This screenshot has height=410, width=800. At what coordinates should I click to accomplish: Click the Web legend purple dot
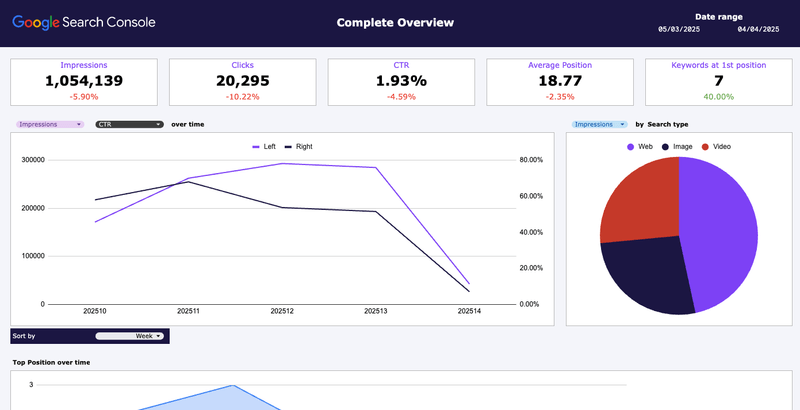tap(631, 147)
